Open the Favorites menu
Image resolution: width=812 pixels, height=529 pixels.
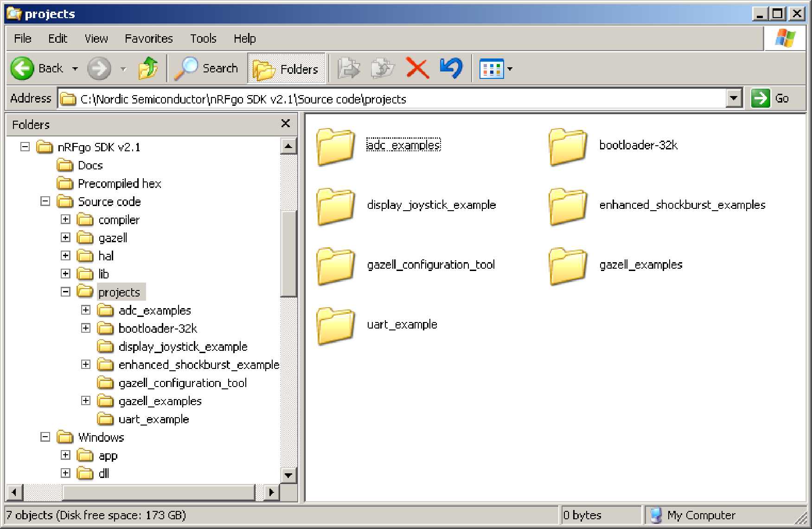[149, 39]
